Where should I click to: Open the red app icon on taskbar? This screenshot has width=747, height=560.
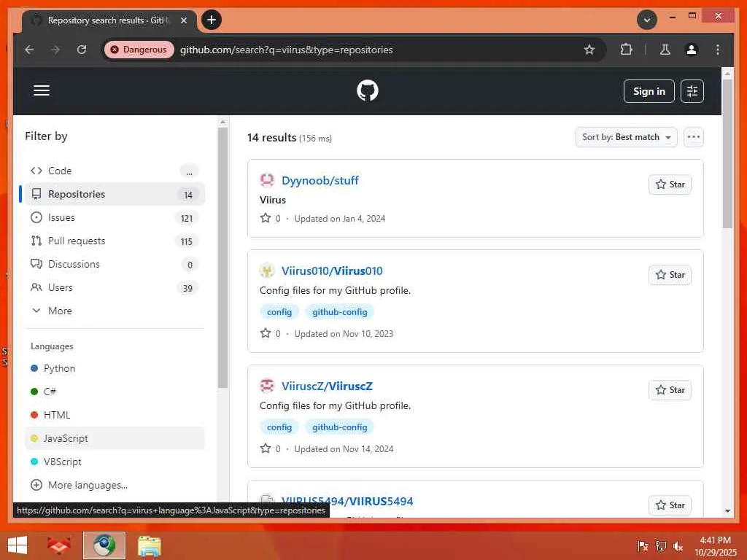tap(58, 545)
